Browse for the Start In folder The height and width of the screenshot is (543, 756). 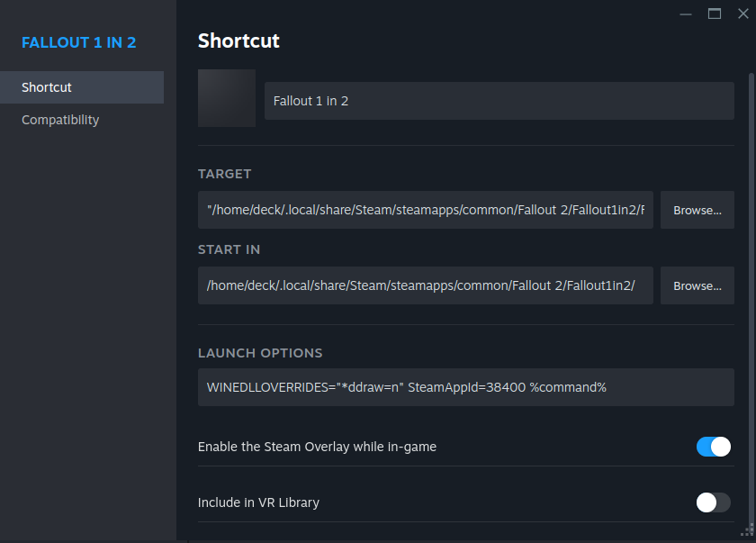tap(697, 285)
